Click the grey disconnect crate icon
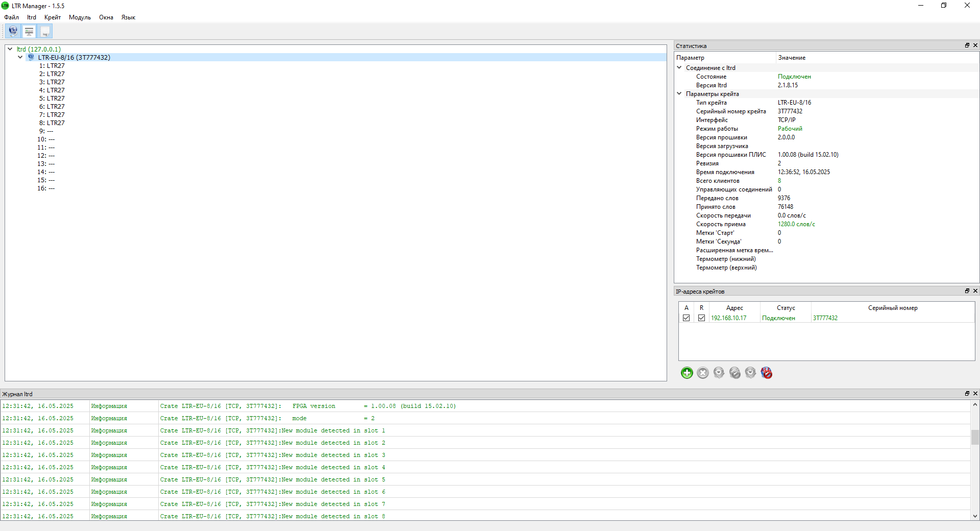The width and height of the screenshot is (980, 531). click(x=734, y=373)
